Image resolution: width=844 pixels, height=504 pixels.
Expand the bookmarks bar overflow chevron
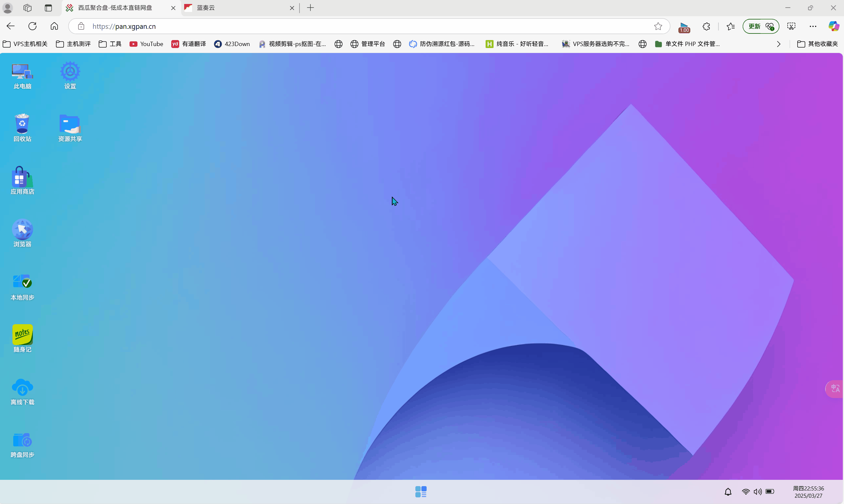tap(778, 44)
